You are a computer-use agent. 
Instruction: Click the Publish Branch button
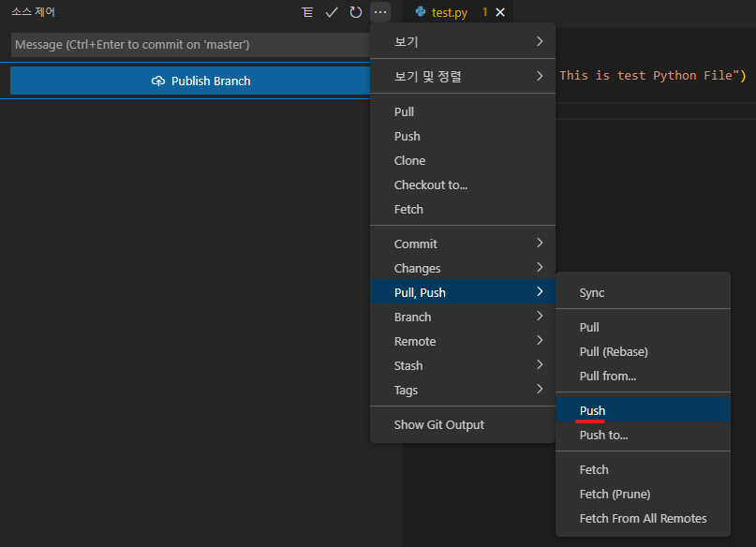click(x=190, y=81)
